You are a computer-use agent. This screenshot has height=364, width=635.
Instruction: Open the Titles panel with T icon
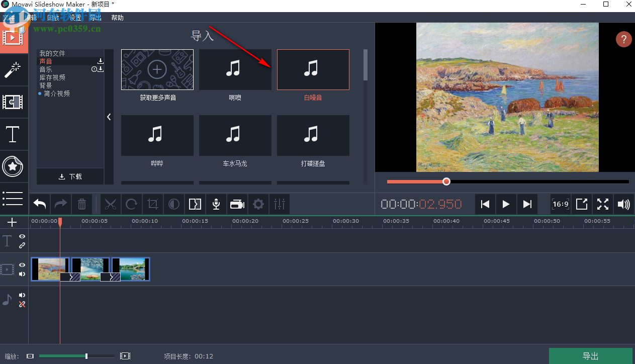click(x=14, y=135)
